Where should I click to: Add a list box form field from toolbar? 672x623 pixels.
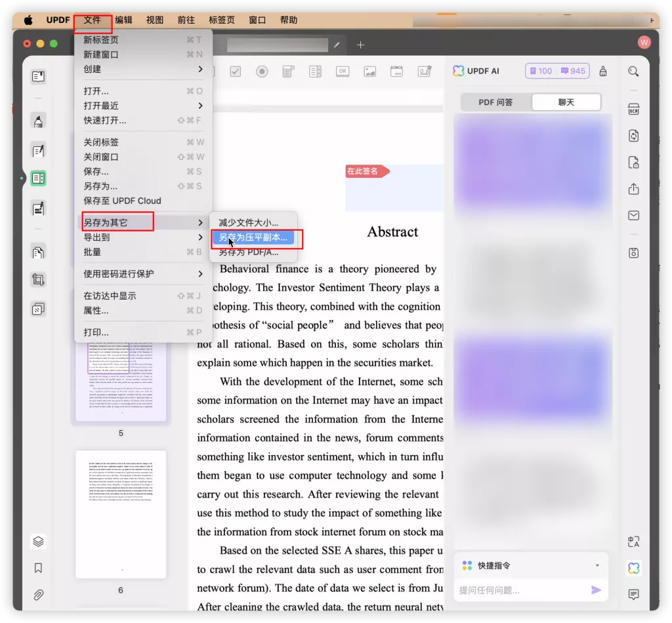(315, 71)
